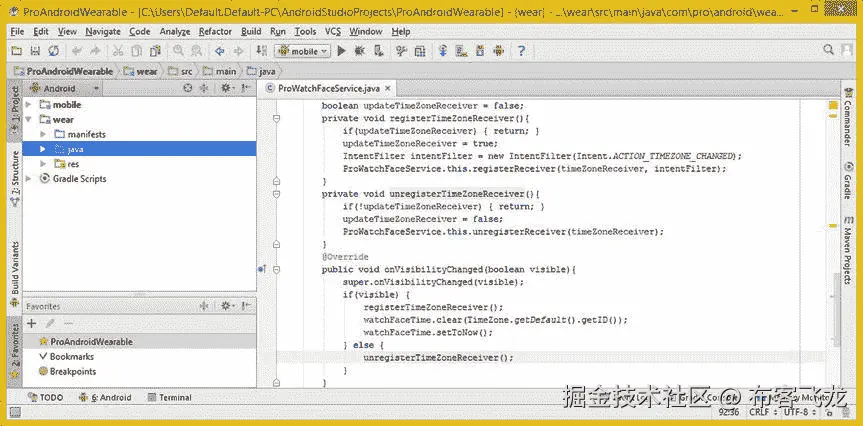Open the File menu
Viewport: 863px width, 426px height.
click(x=17, y=31)
